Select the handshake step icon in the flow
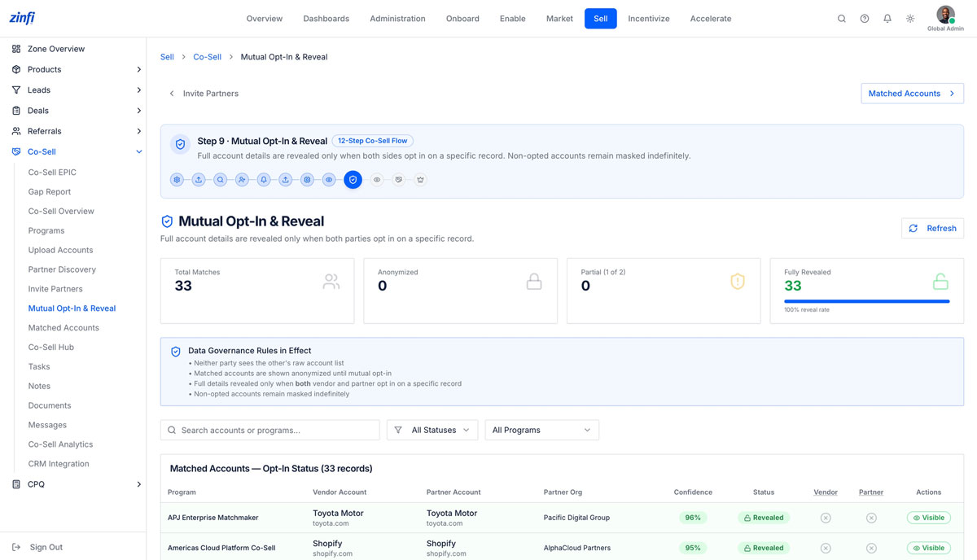The height and width of the screenshot is (560, 977). [399, 180]
